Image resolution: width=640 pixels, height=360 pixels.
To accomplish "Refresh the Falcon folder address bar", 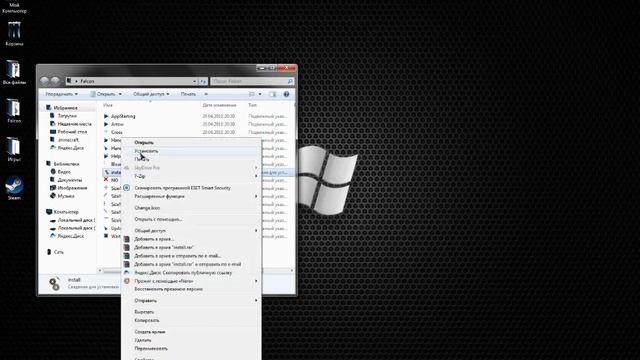I will pyautogui.click(x=203, y=81).
